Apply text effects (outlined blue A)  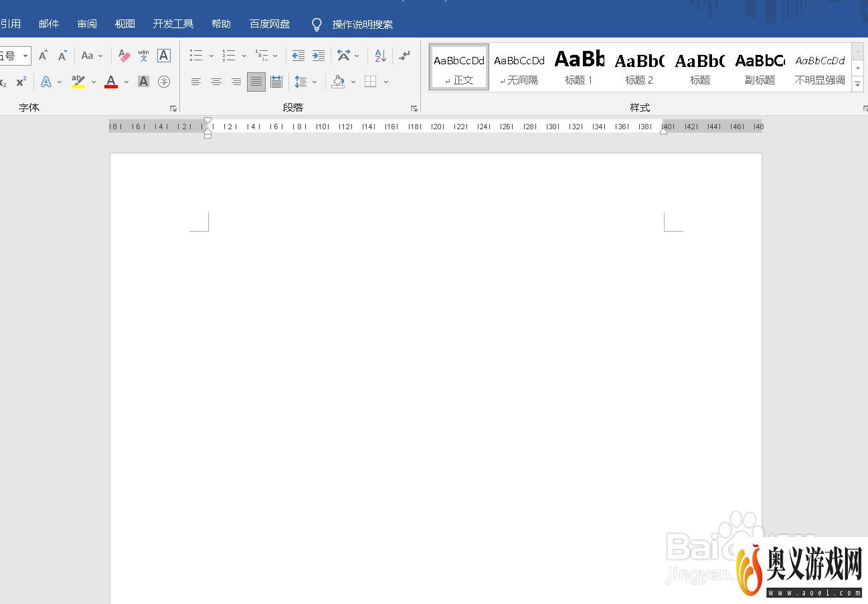pos(46,82)
